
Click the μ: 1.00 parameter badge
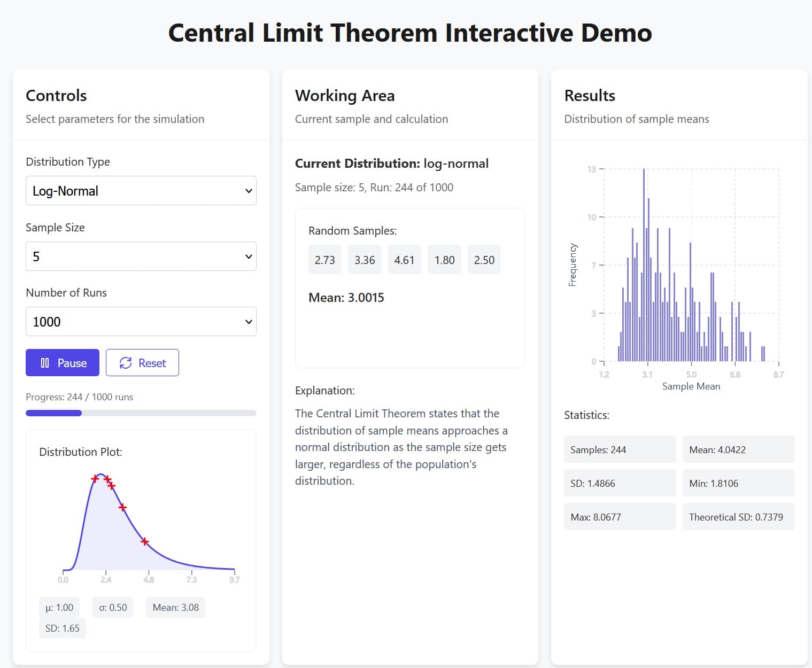[x=59, y=608]
